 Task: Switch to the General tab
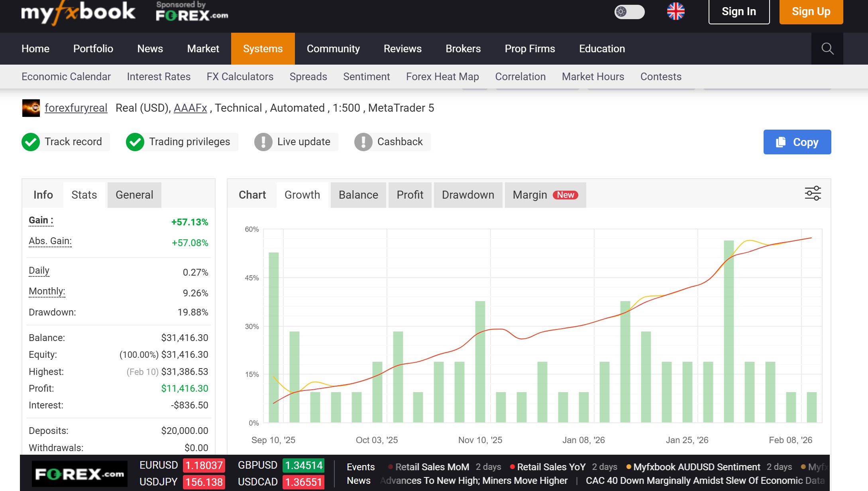134,195
